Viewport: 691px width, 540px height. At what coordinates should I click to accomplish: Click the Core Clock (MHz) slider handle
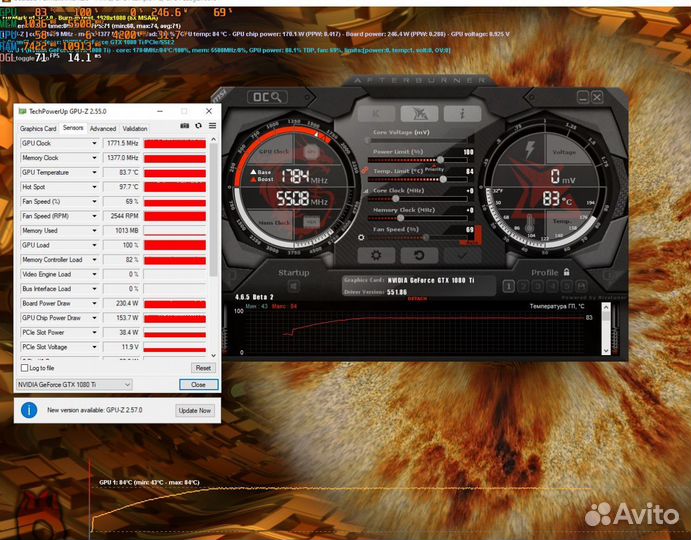396,199
